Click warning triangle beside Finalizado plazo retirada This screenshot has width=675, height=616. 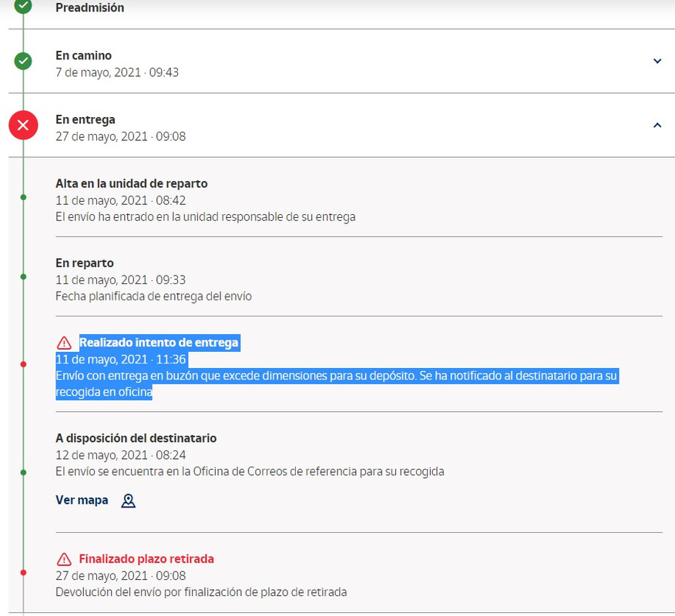click(x=64, y=559)
